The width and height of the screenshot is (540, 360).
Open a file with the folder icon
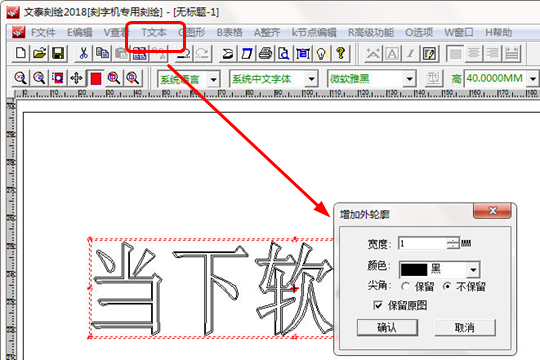click(39, 53)
